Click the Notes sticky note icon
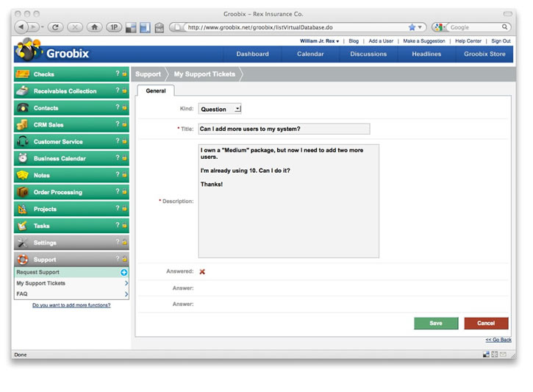Viewport: 533px width, 392px height. click(23, 175)
